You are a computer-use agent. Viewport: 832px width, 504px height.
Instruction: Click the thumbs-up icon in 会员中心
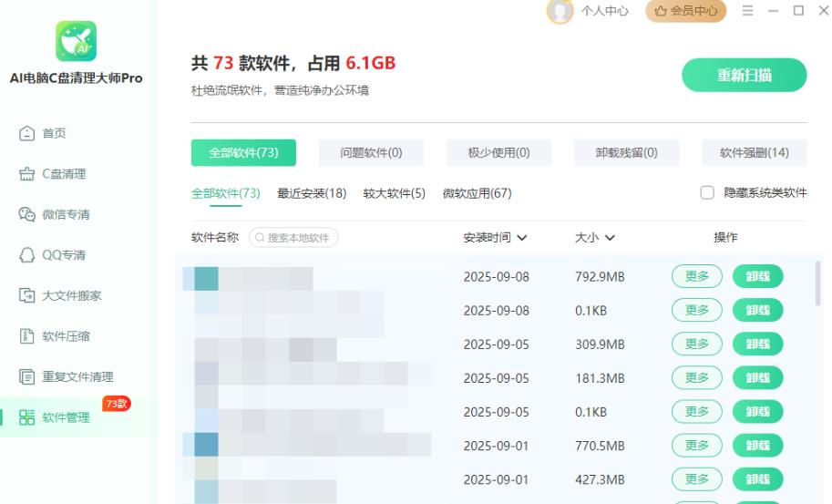coord(660,11)
